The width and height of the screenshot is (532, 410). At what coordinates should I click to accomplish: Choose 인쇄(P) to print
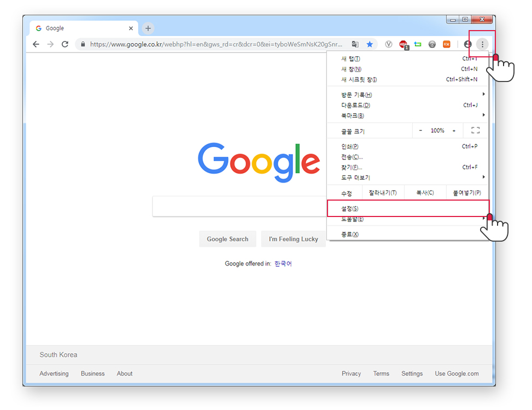pos(407,147)
